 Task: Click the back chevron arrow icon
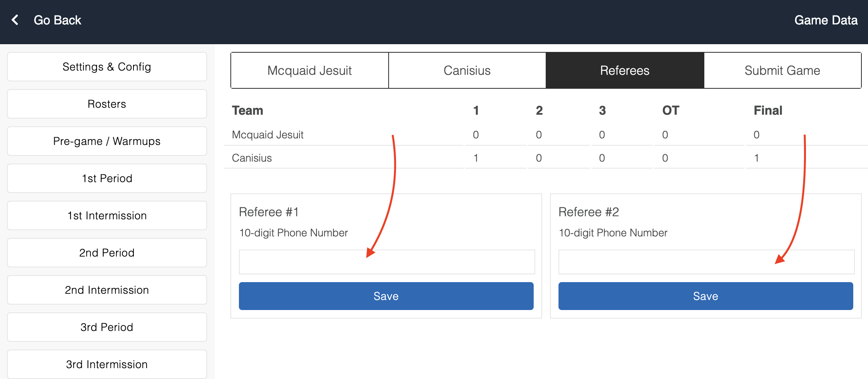coord(15,20)
